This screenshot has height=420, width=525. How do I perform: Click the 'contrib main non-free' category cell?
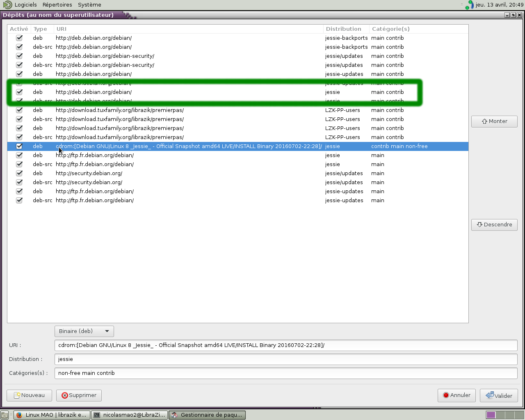pos(399,146)
